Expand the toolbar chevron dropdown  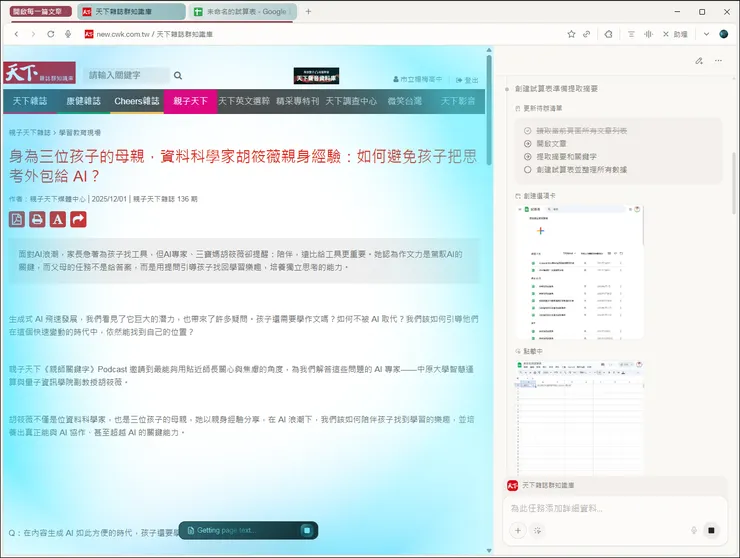pyautogui.click(x=706, y=34)
